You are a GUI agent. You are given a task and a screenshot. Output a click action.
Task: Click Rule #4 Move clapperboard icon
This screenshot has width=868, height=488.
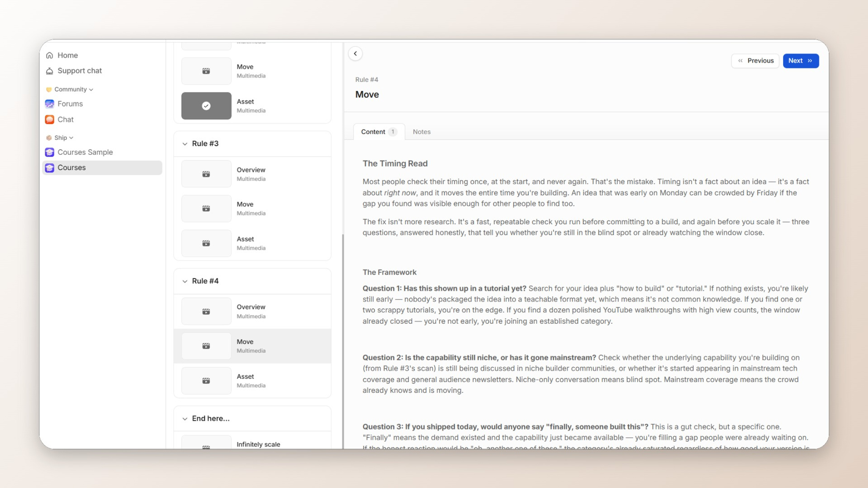(206, 346)
